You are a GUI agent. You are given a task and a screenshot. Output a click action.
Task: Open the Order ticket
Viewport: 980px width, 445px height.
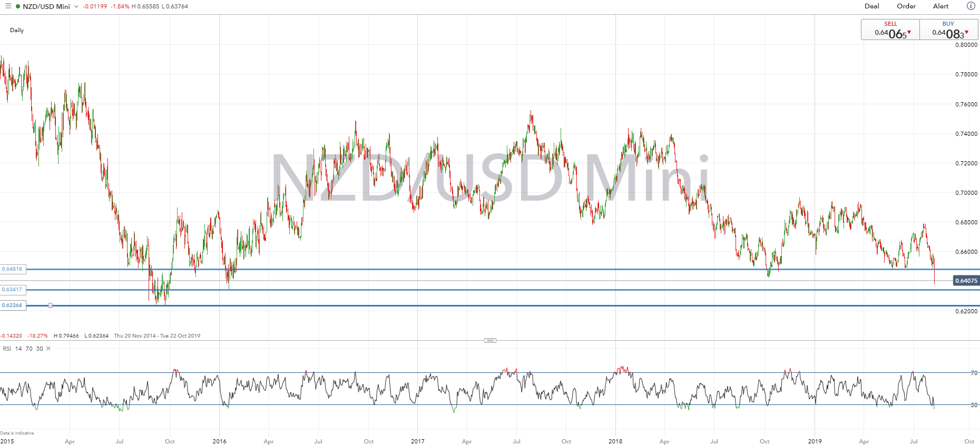[x=906, y=6]
